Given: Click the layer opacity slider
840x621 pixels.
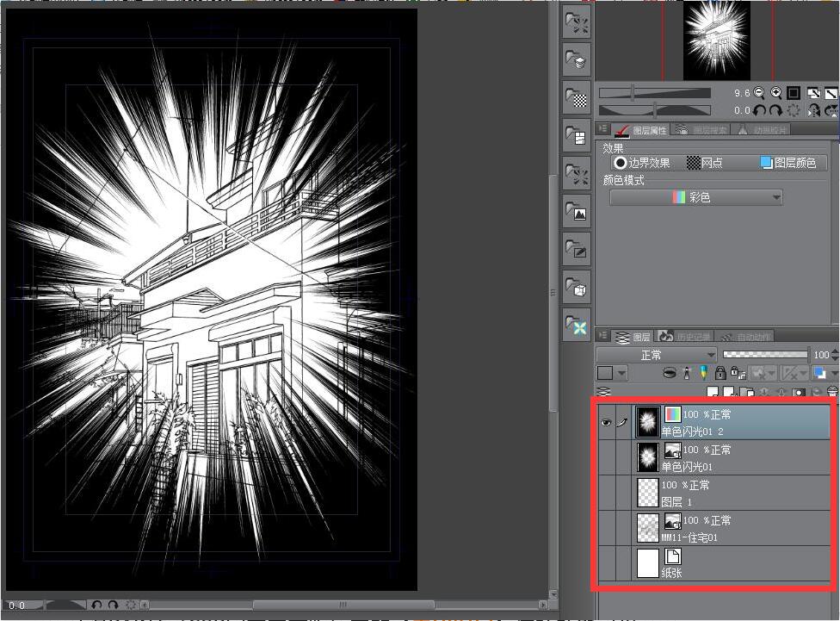Looking at the screenshot, I should (765, 355).
